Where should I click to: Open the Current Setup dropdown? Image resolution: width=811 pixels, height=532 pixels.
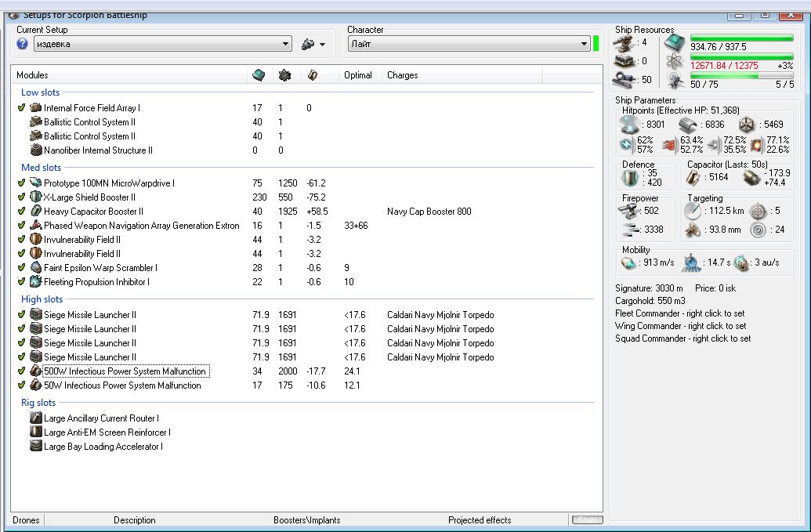[285, 45]
